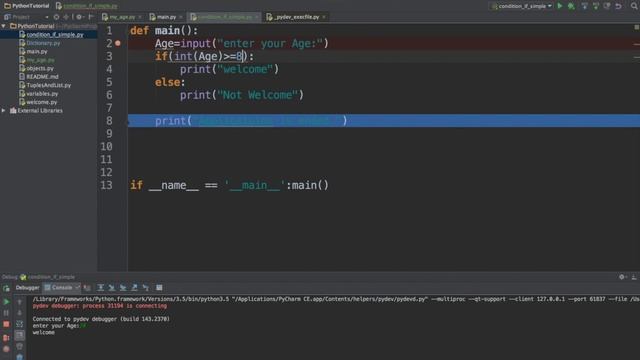Click the Pause Program icon
Image resolution: width=640 pixels, height=360 pixels.
coord(6,313)
